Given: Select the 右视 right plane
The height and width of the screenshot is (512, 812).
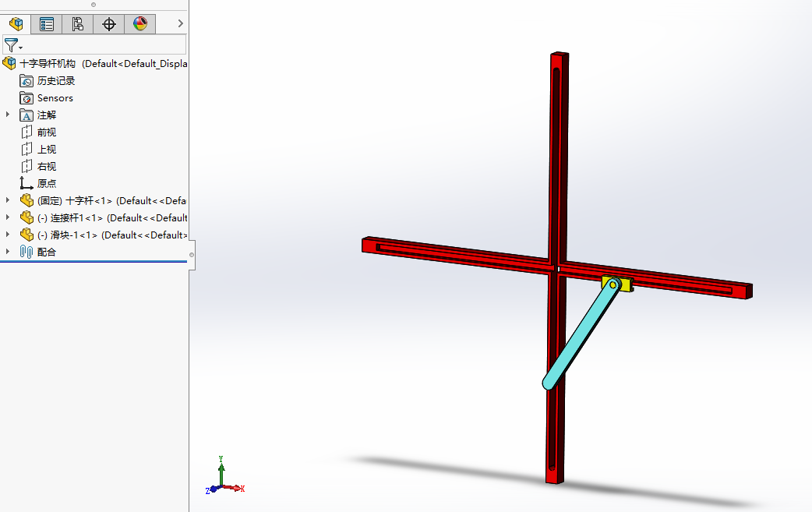Looking at the screenshot, I should tap(47, 166).
